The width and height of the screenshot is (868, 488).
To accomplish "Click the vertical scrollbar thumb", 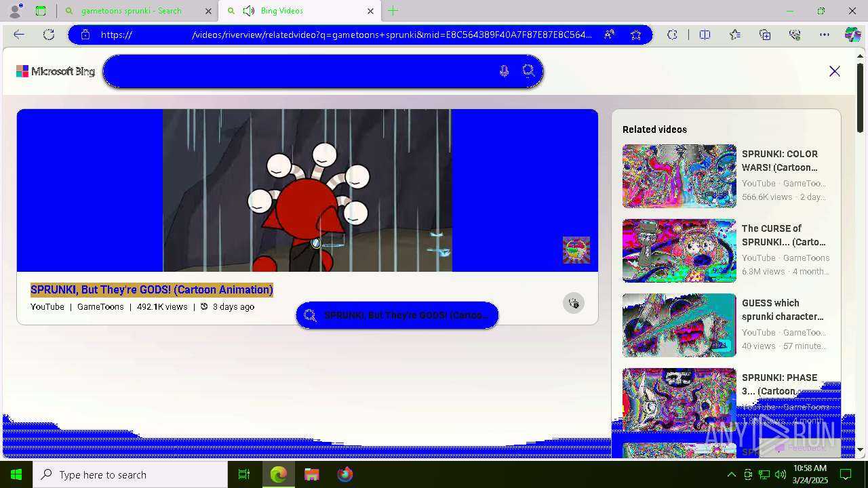I will 861,98.
